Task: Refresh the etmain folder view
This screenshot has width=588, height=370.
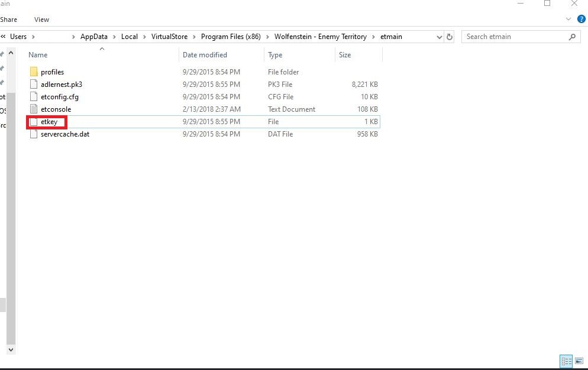Action: point(449,37)
